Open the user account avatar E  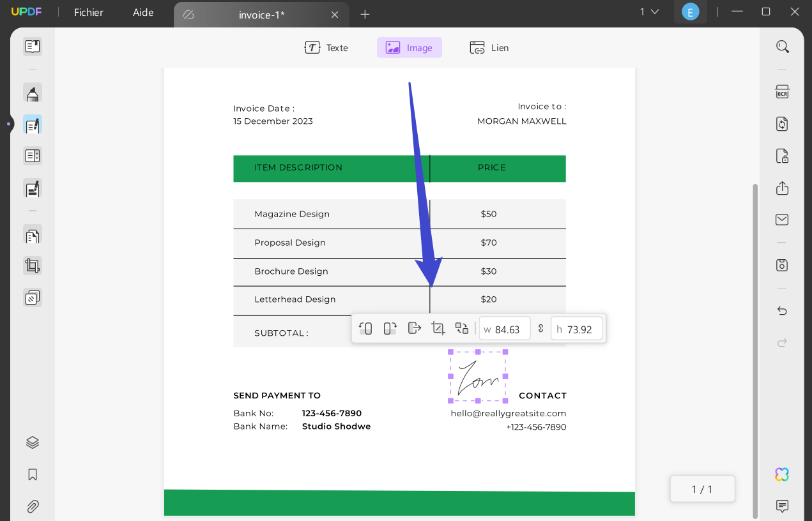tap(691, 11)
